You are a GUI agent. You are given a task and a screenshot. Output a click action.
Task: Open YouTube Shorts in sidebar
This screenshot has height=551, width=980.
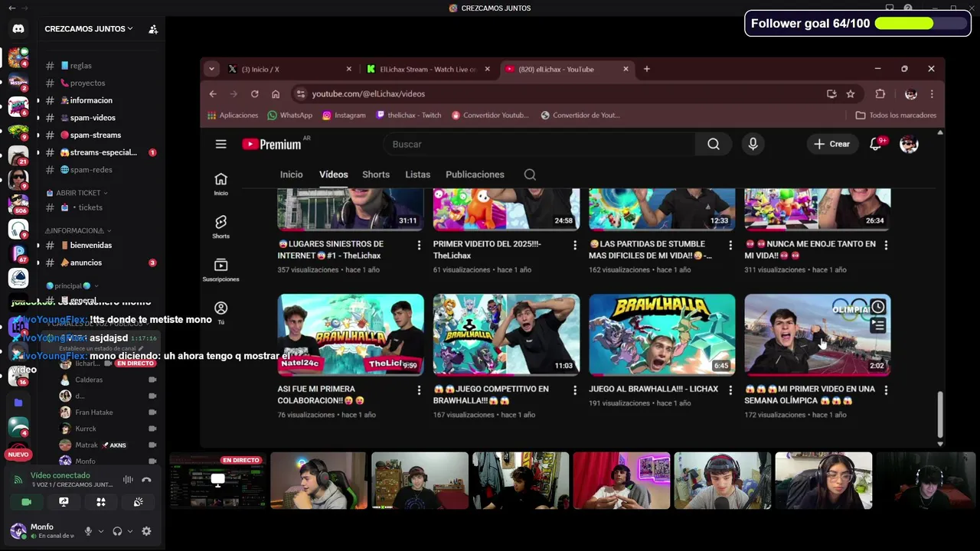pyautogui.click(x=220, y=227)
